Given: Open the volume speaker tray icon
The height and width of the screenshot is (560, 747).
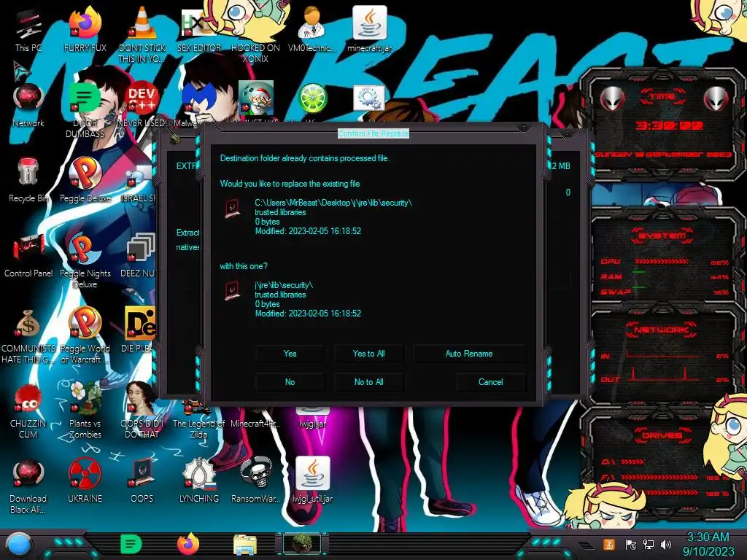Looking at the screenshot, I should point(666,544).
